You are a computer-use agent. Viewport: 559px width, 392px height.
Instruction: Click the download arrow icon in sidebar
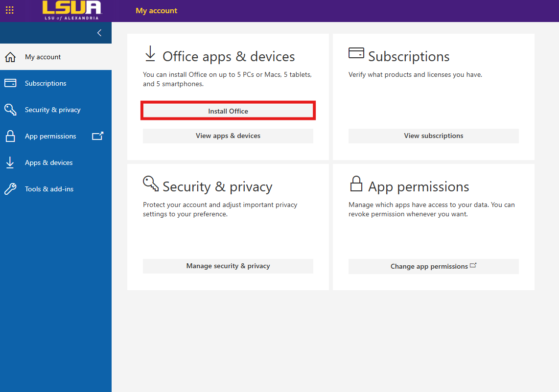pos(10,162)
